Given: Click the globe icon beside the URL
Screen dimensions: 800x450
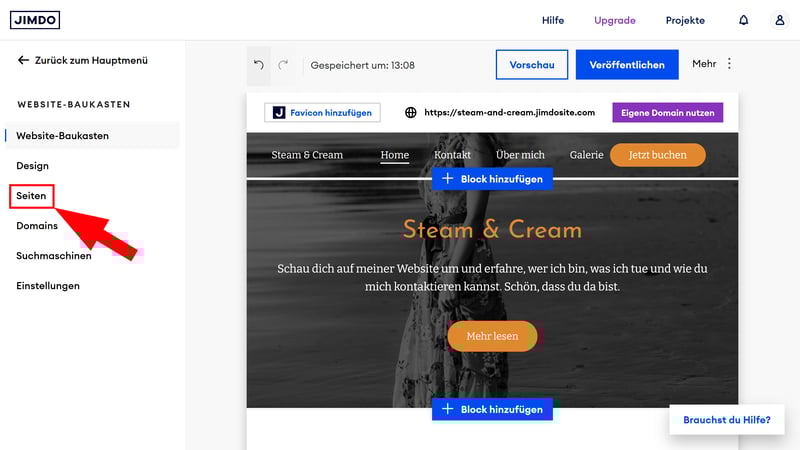Looking at the screenshot, I should point(411,113).
